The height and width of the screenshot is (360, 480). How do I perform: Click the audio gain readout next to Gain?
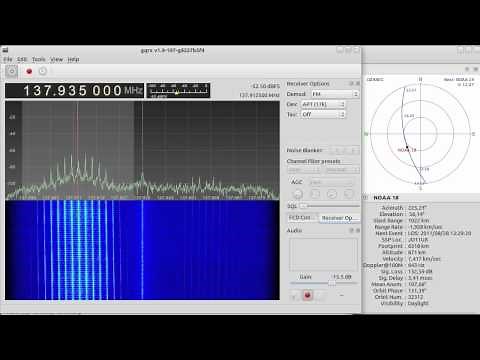(342, 277)
